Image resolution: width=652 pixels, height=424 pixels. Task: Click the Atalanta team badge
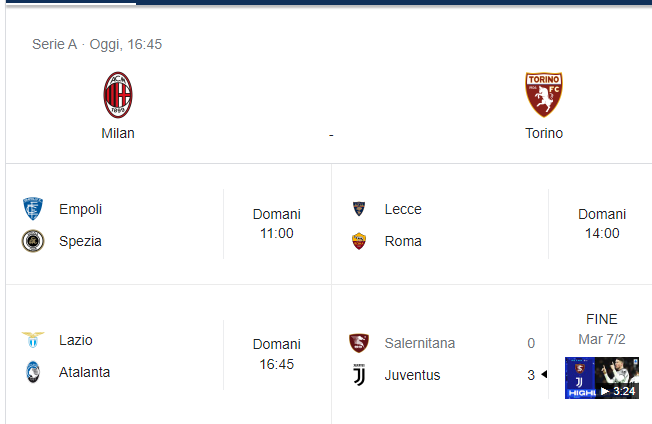coord(33,372)
